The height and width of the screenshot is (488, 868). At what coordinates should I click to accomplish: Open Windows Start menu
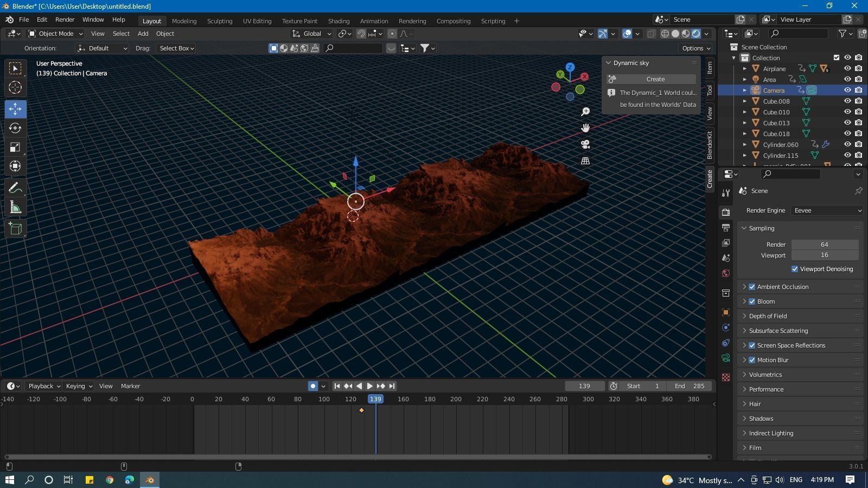(9, 480)
